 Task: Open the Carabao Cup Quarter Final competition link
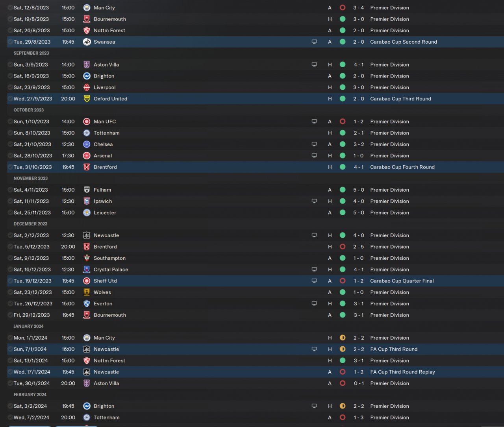point(402,281)
